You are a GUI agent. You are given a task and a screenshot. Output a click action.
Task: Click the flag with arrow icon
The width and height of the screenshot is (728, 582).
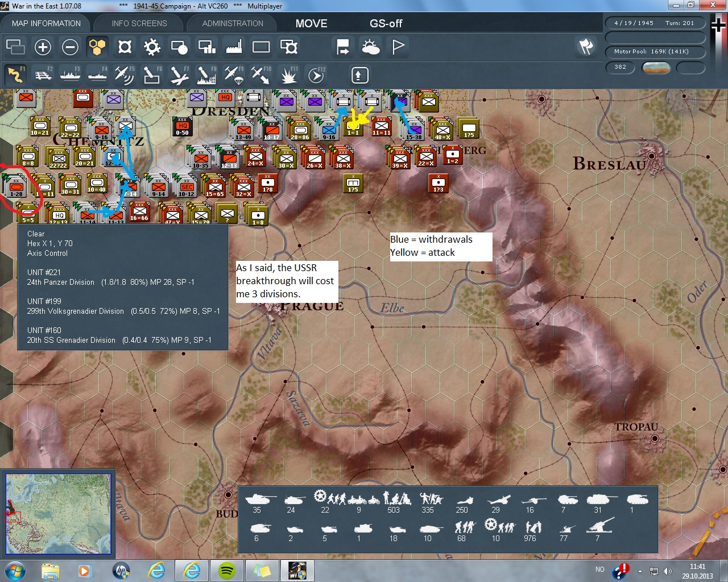[x=344, y=47]
